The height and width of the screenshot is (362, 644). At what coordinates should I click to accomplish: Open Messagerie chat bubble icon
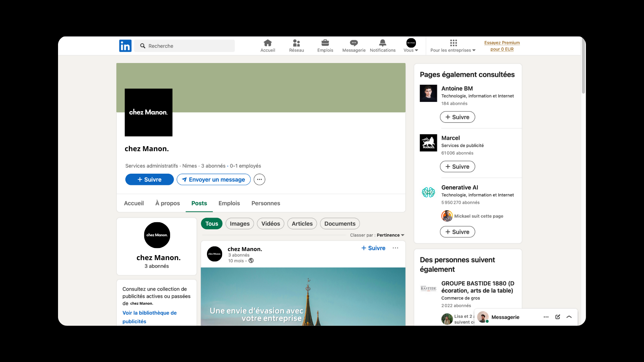pos(354,46)
